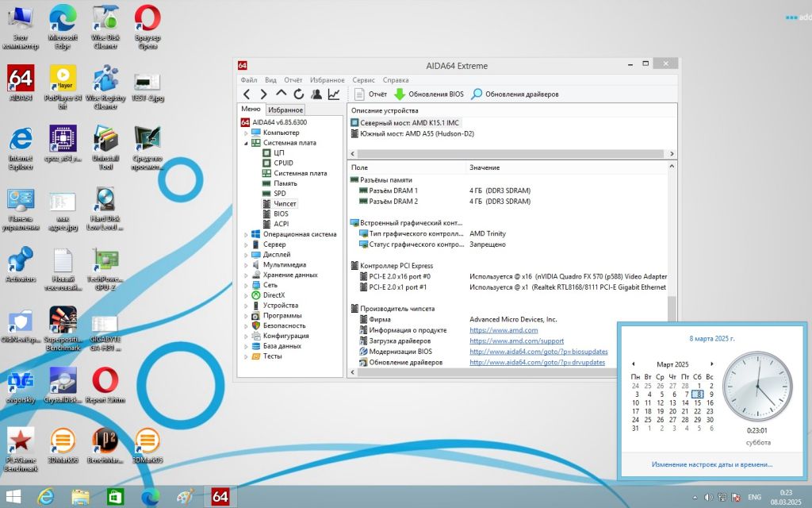The height and width of the screenshot is (508, 812).
Task: Select CPUID in the navigation tree
Action: tap(283, 163)
